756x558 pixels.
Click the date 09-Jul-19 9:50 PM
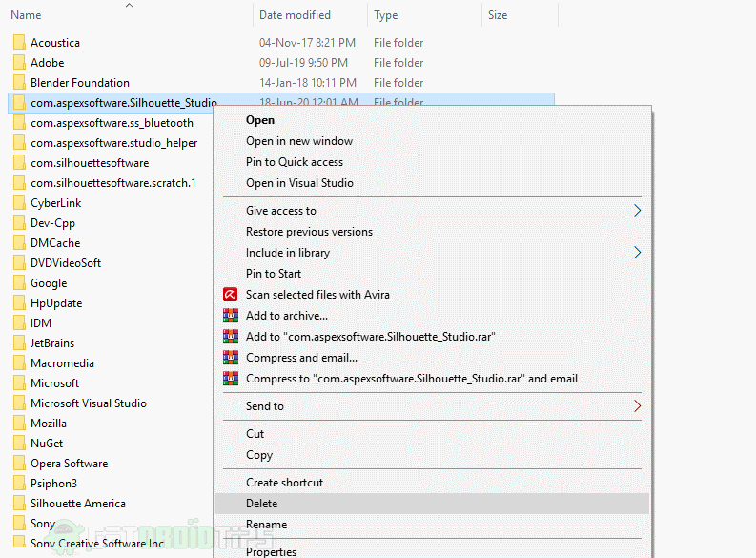[x=303, y=63]
